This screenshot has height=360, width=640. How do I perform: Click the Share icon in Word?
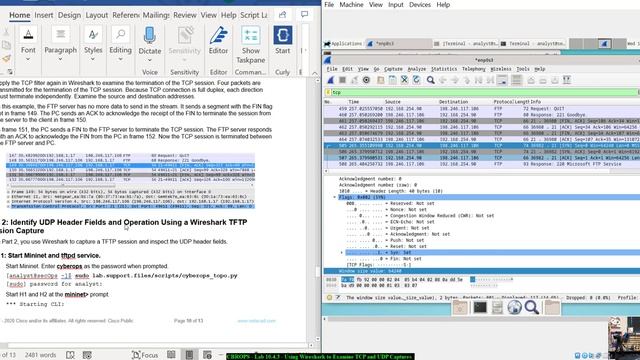point(282,15)
